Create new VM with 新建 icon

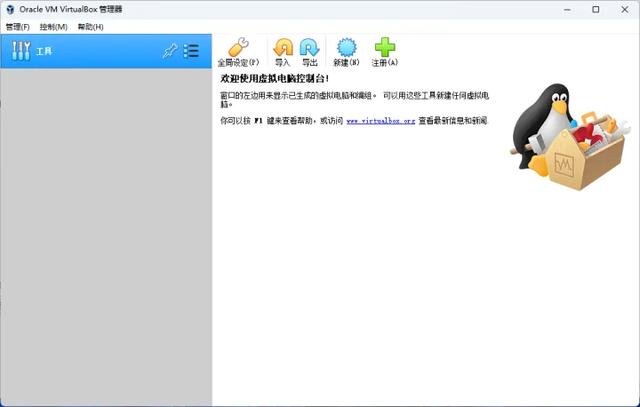[x=347, y=47]
